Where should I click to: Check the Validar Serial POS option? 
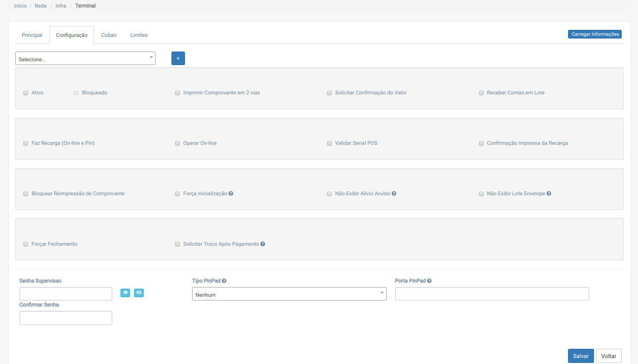coord(329,143)
